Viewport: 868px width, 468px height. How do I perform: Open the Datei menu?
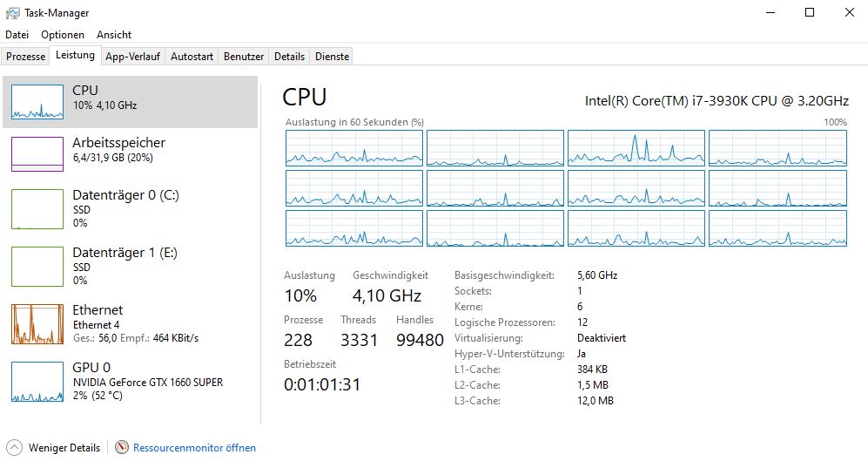pyautogui.click(x=17, y=34)
